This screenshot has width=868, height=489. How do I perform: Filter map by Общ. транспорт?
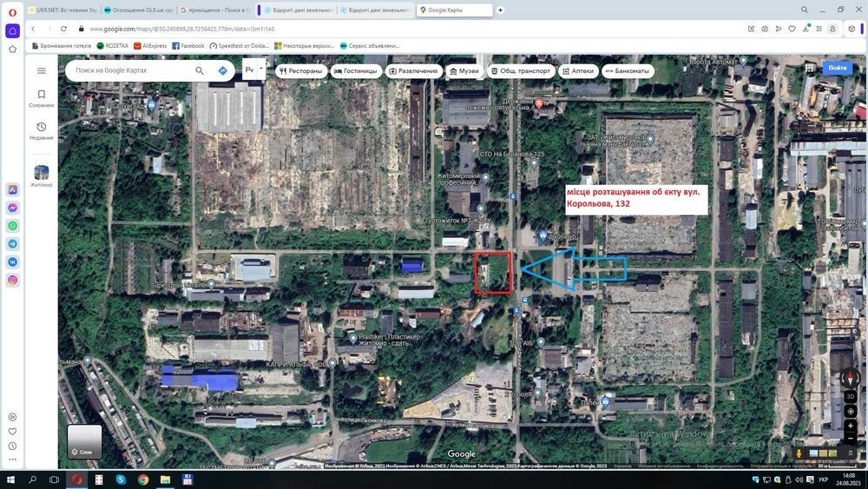521,71
